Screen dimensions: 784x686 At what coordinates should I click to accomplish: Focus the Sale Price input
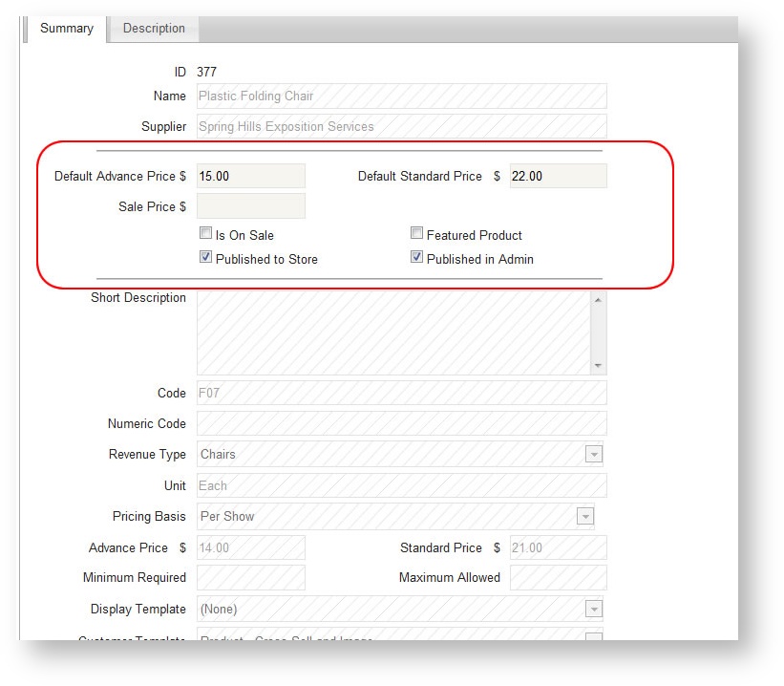[x=250, y=206]
